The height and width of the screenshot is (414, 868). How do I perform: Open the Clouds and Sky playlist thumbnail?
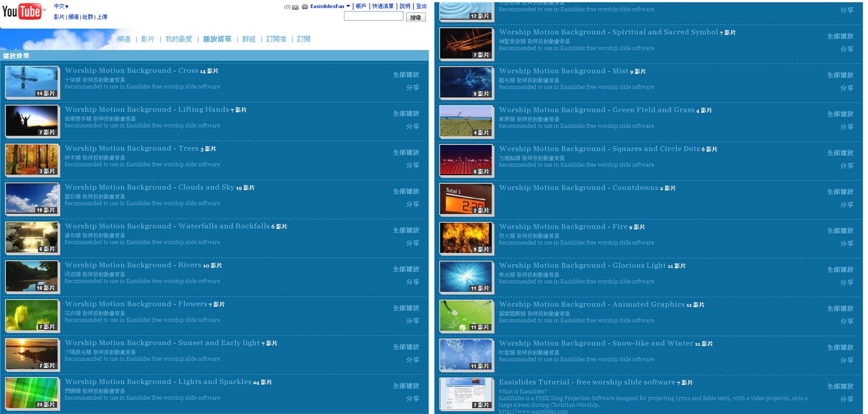pos(32,199)
